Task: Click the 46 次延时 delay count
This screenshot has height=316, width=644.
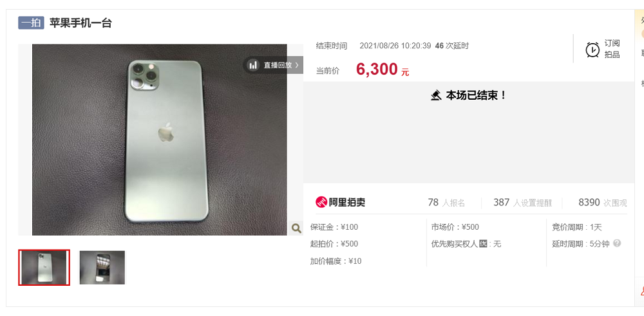Action: point(452,46)
